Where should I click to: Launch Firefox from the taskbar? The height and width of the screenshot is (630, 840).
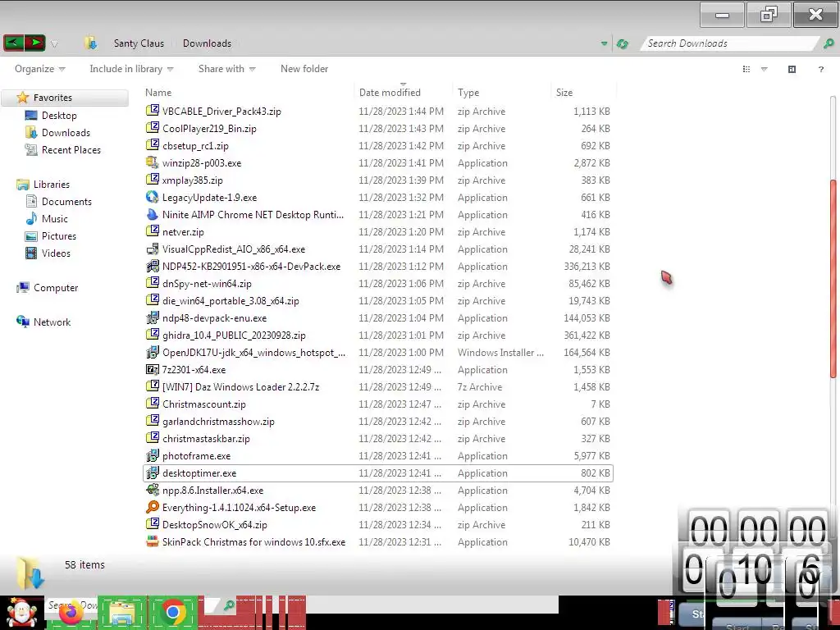(x=71, y=612)
